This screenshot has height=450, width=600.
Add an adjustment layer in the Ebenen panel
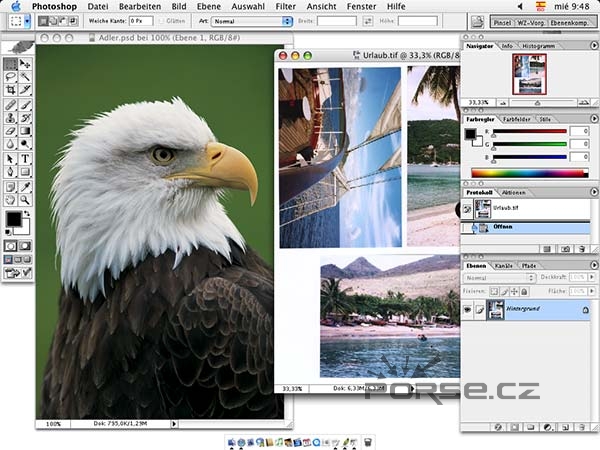coord(548,427)
